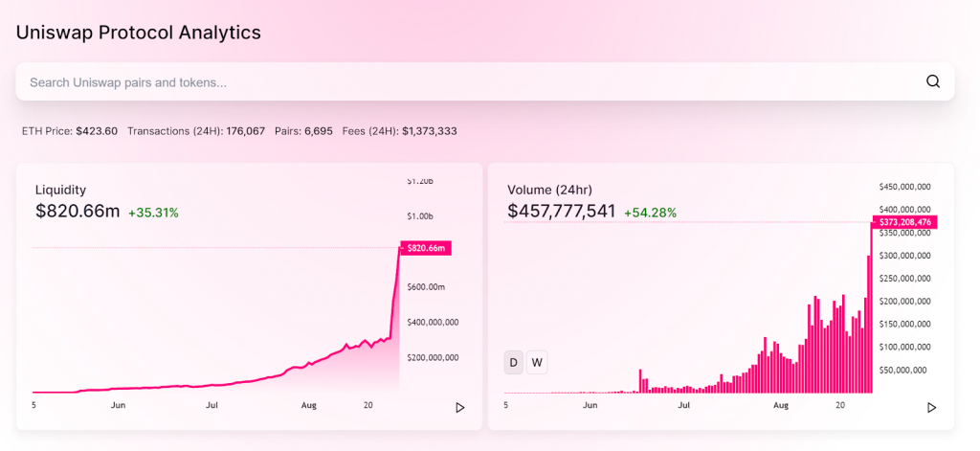
Task: Click the green +54.28% volume change
Action: coord(650,213)
